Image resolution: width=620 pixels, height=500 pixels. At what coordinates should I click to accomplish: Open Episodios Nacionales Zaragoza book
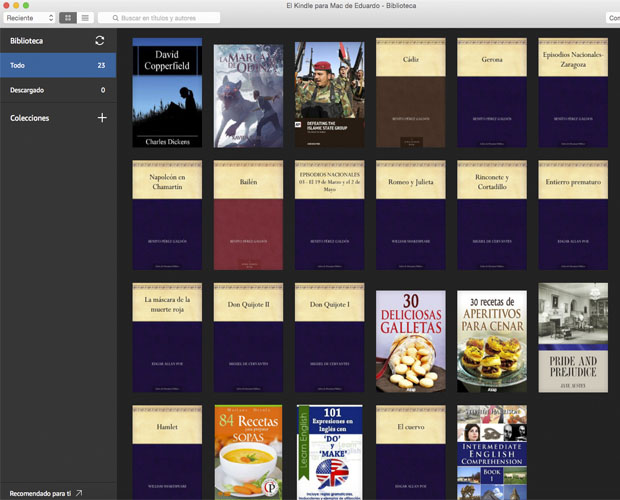point(573,92)
